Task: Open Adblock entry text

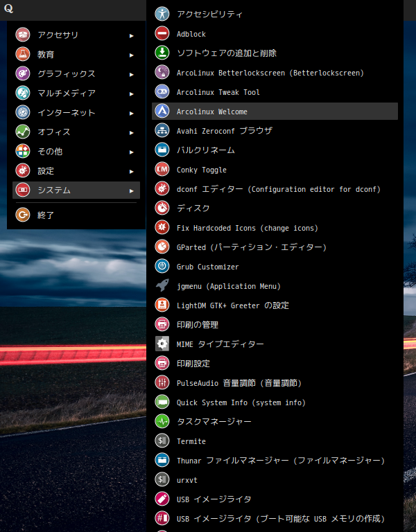Action: (191, 34)
